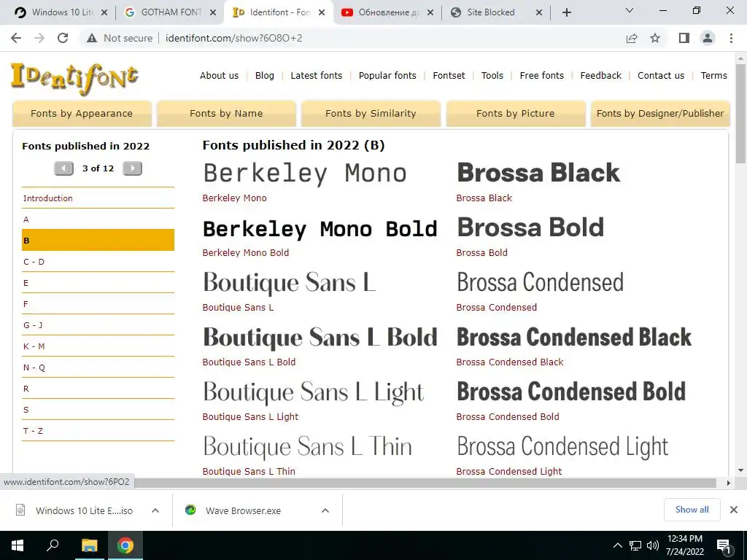Viewport: 747px width, 560px height.
Task: Open Popular fonts in top navigation
Action: pyautogui.click(x=387, y=75)
